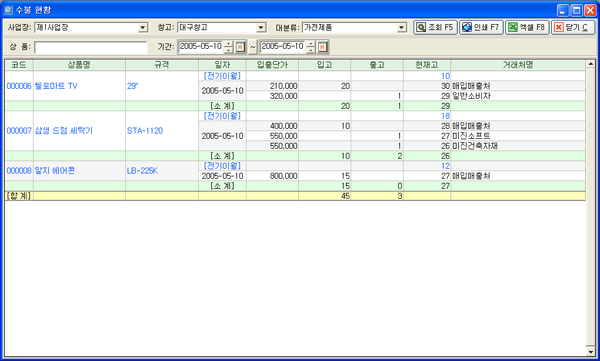
Task: Expand the 사업장 dropdown list
Action: 143,28
